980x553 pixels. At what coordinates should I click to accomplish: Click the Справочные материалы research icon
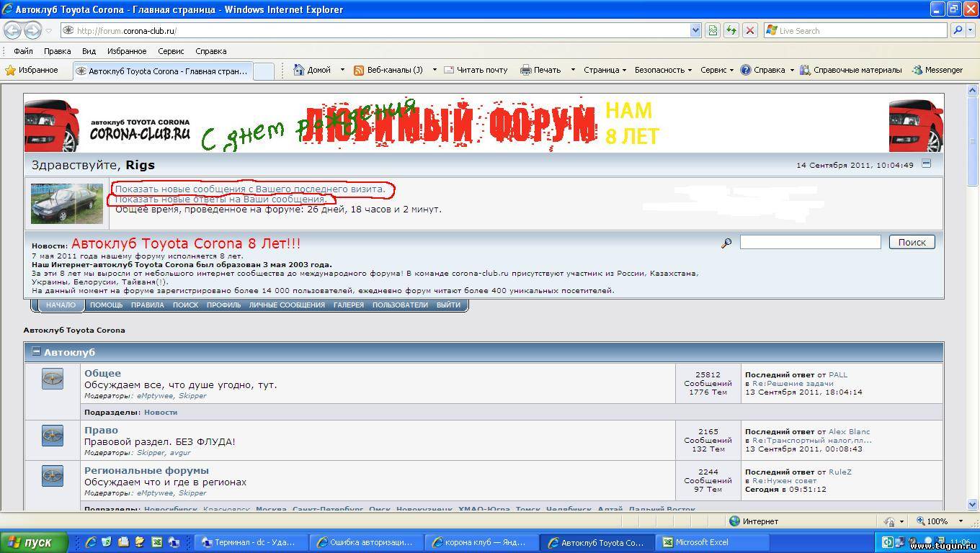coord(806,70)
